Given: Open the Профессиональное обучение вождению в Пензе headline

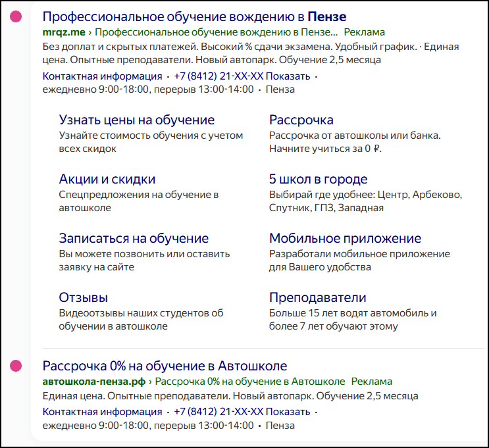Looking at the screenshot, I should click(x=194, y=16).
